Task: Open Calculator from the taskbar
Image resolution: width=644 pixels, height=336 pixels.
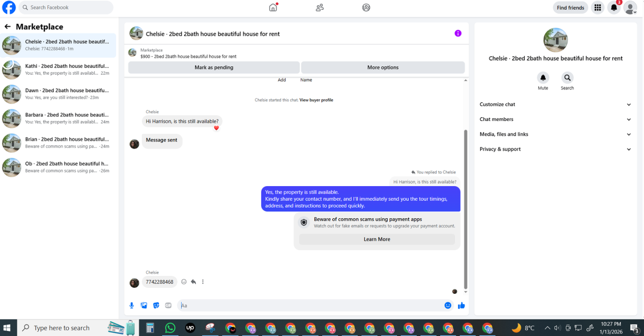Action: pyautogui.click(x=150, y=328)
